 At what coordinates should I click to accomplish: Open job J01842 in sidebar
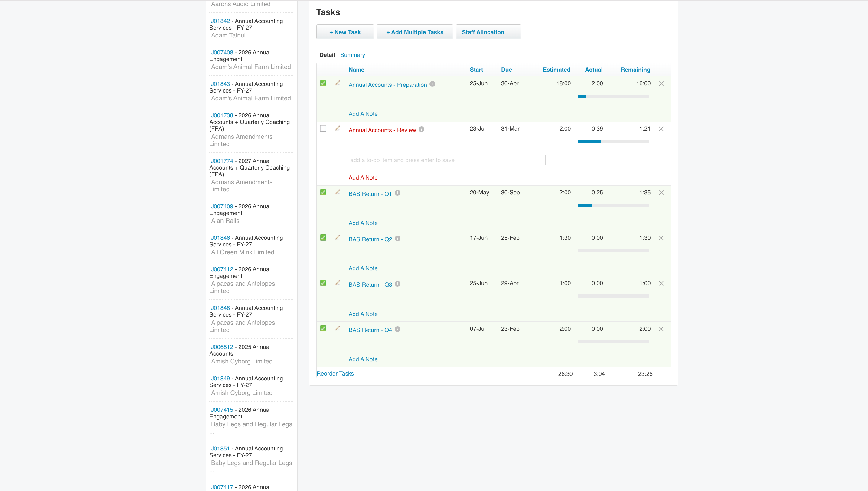(x=220, y=21)
